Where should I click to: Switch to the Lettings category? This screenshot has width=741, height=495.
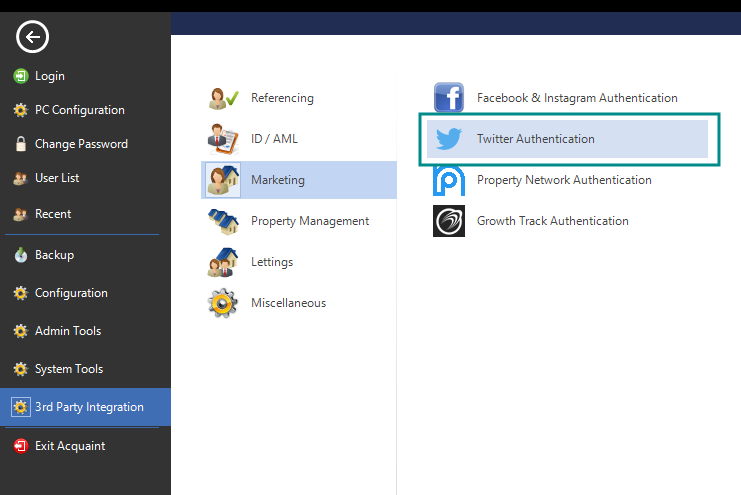[x=272, y=262]
